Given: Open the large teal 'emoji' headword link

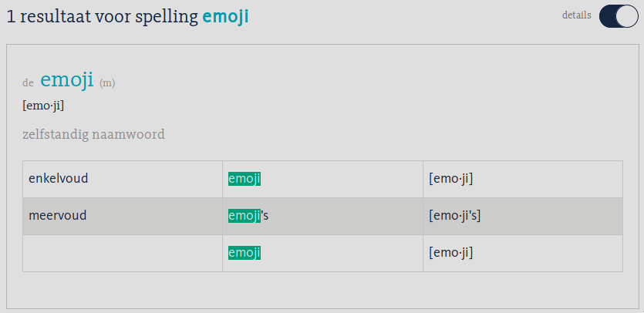Looking at the screenshot, I should pos(67,79).
